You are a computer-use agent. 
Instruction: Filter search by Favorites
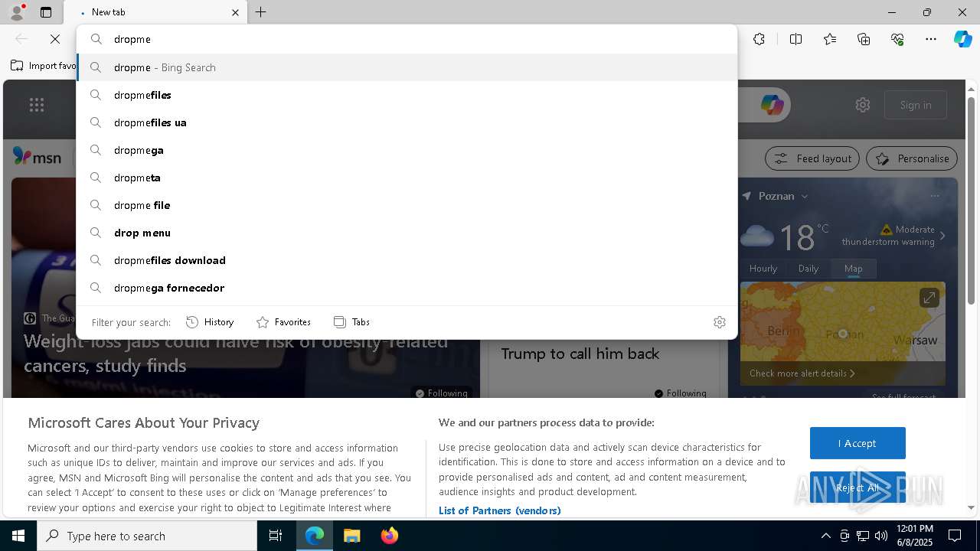(283, 322)
